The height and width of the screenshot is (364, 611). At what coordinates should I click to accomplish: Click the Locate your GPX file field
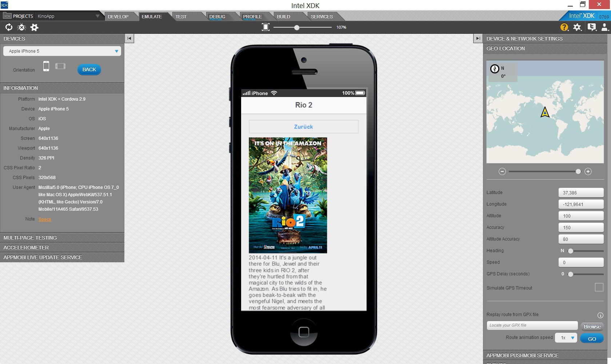click(532, 325)
